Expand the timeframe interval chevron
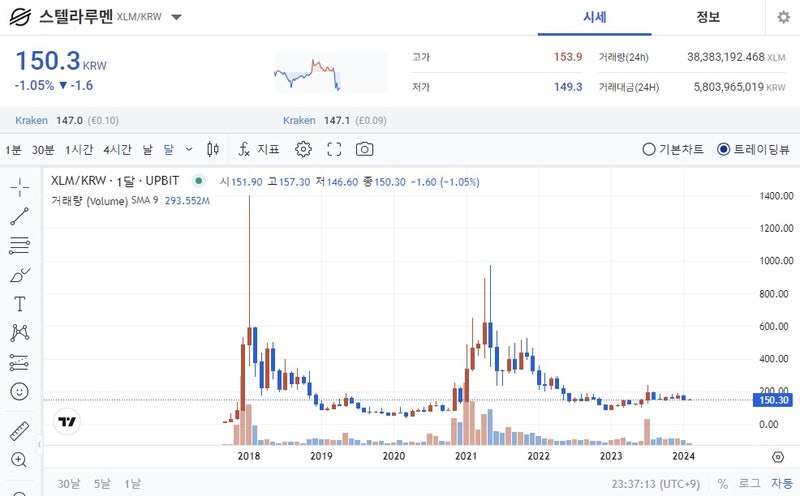The height and width of the screenshot is (496, 800). (189, 150)
